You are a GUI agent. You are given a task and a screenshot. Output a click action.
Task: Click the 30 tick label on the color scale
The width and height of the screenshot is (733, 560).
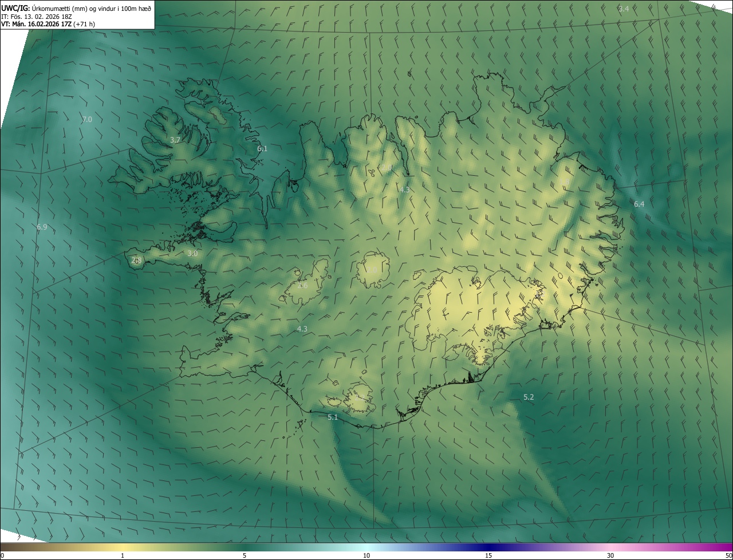[610, 555]
